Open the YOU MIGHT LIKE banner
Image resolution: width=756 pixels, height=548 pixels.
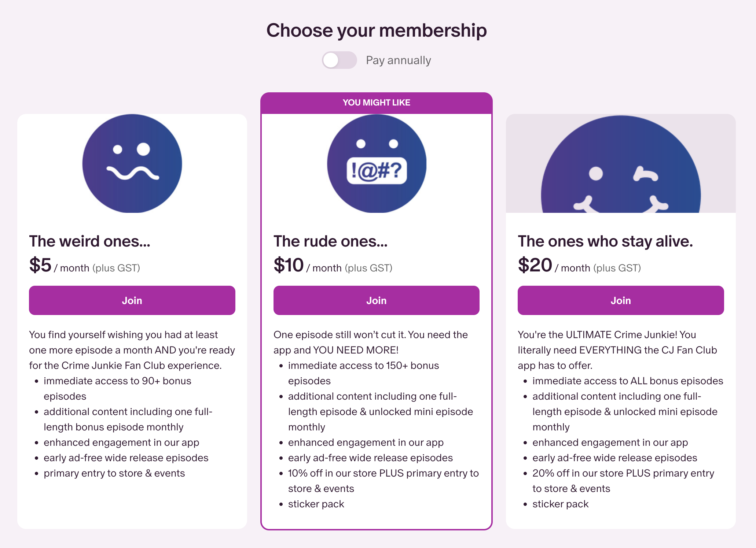(376, 103)
